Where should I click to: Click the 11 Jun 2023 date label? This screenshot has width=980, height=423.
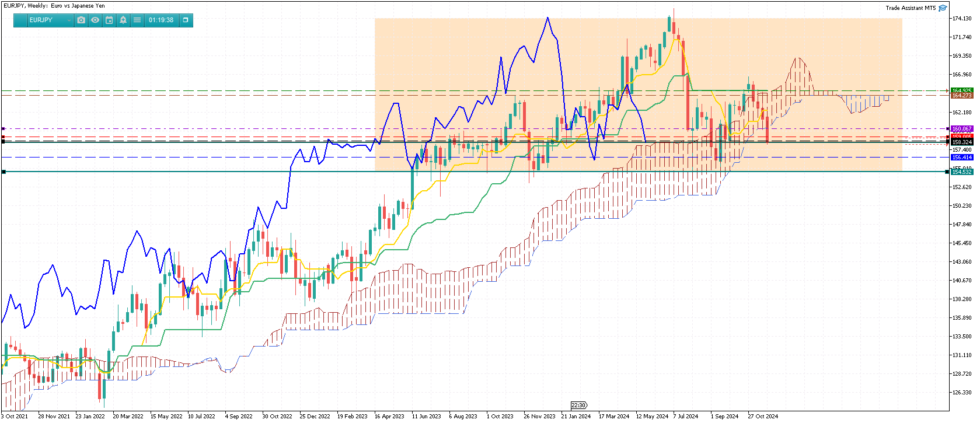[426, 417]
